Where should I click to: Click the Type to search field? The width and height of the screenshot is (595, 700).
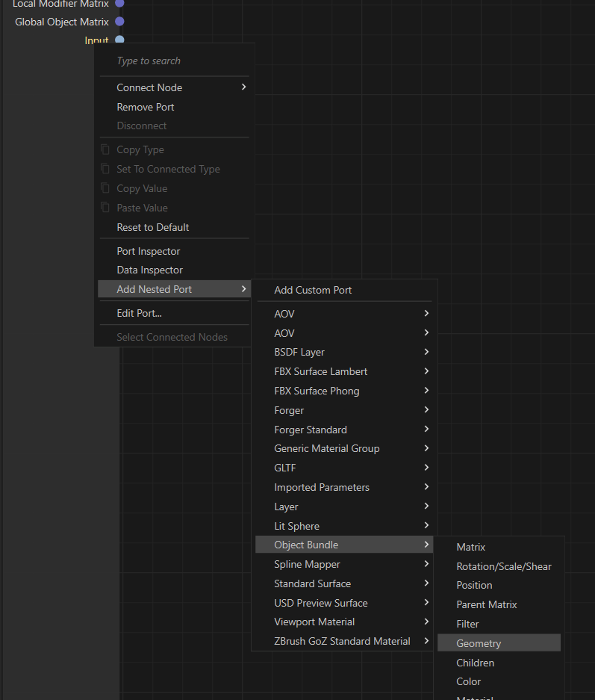click(175, 61)
